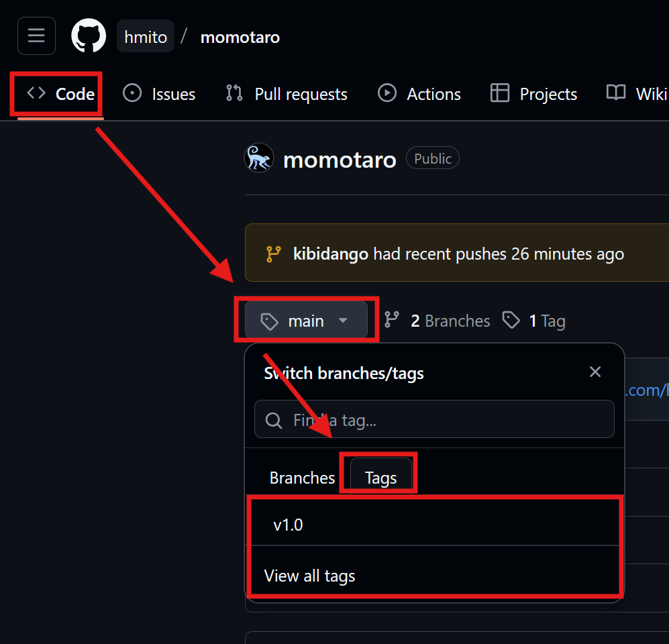This screenshot has height=644, width=669.
Task: Open the Code tab
Action: pos(60,94)
